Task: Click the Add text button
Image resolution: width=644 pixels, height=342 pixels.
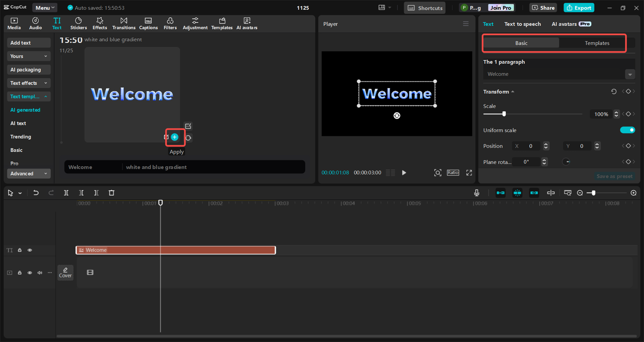Action: (x=29, y=43)
